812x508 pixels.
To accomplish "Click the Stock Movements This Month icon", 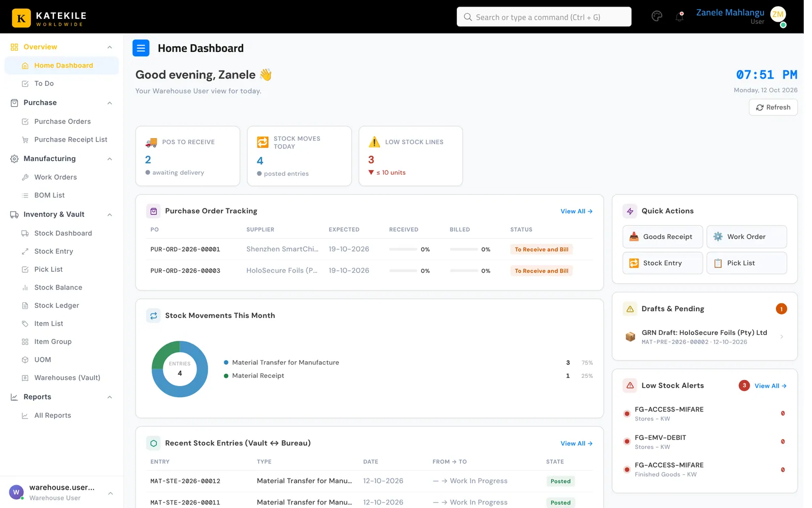I will point(153,315).
